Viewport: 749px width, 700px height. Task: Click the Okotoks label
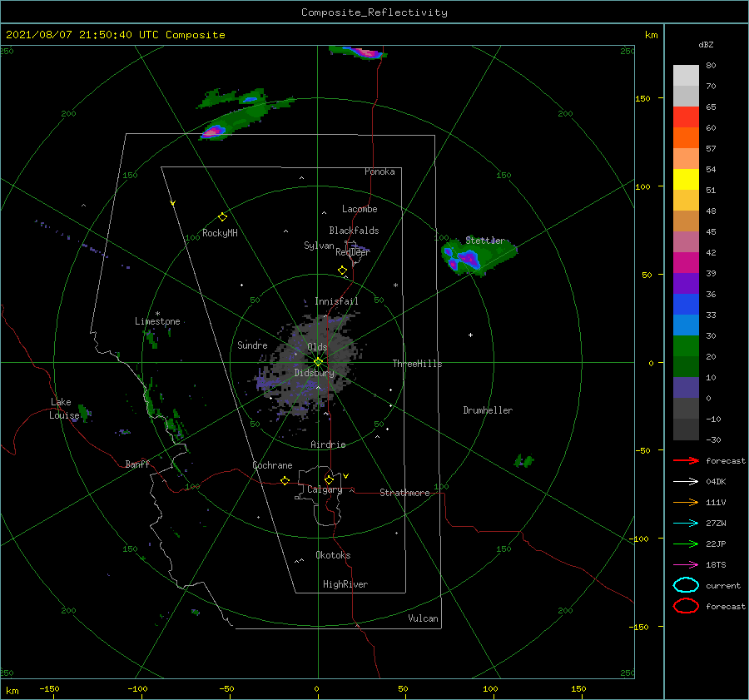pos(333,555)
